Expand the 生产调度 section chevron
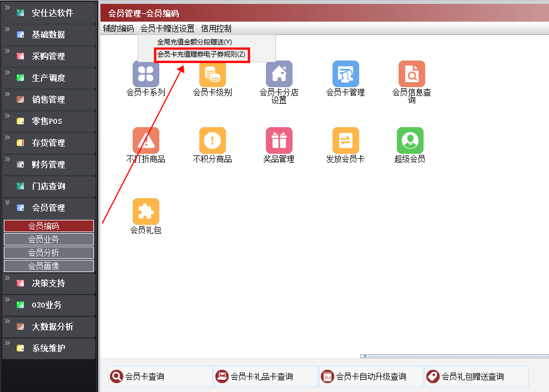549x392 pixels. click(x=7, y=73)
